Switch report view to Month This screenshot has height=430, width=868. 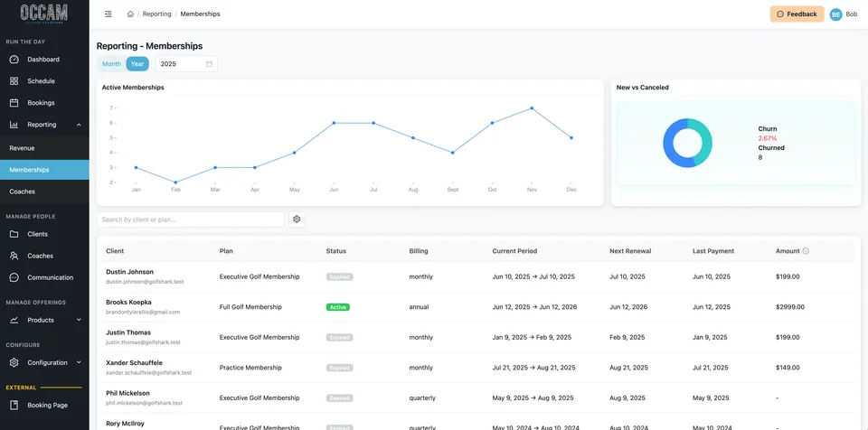point(111,63)
